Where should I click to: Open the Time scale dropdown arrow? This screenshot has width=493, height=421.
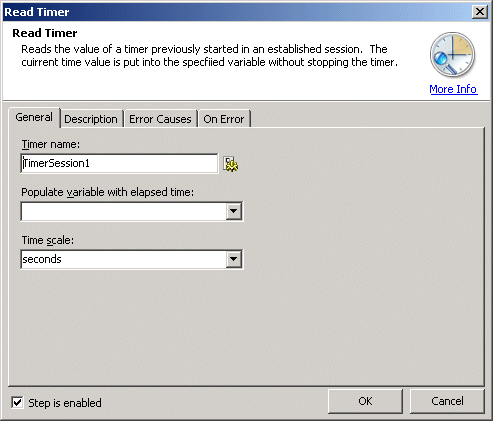tap(234, 259)
